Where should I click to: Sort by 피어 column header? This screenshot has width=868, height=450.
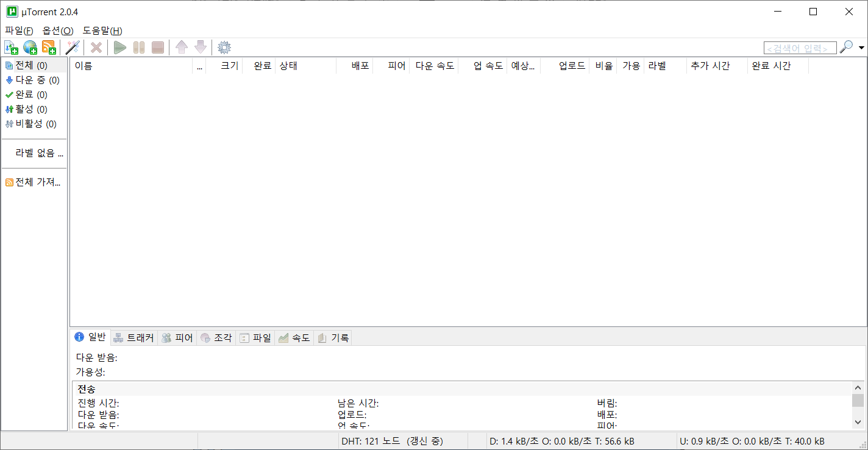(x=391, y=66)
